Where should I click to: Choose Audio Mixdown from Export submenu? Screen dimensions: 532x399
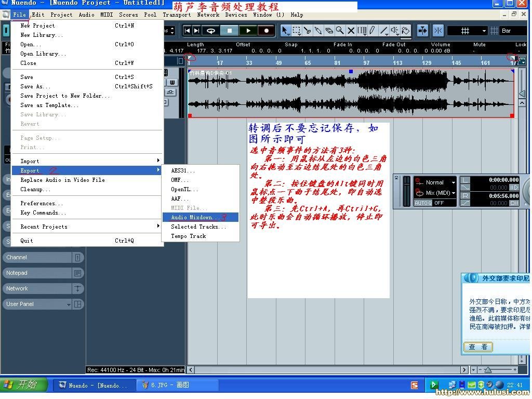point(200,218)
